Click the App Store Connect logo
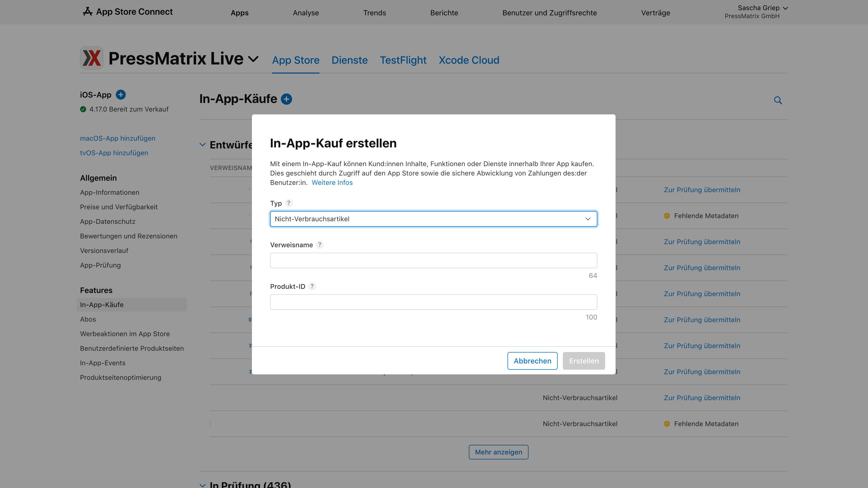 click(x=128, y=12)
